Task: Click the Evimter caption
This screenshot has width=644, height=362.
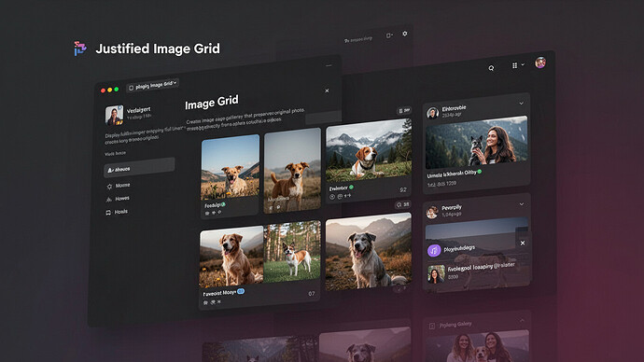Action: pos(339,188)
